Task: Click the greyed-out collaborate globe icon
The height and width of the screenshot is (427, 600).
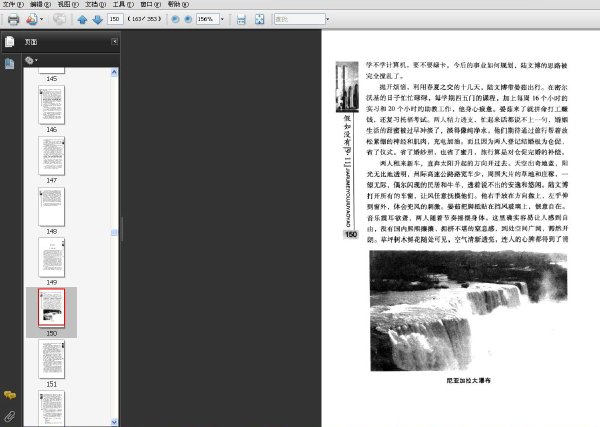Action: pos(59,19)
